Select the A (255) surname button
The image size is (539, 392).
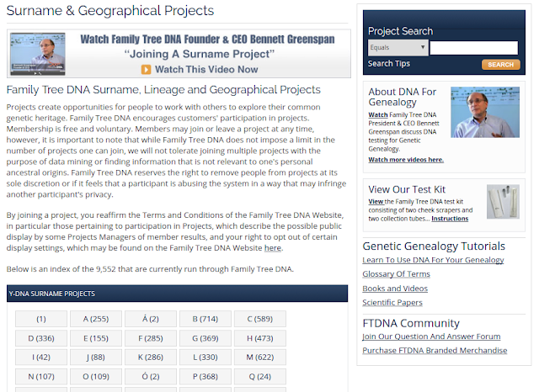point(96,319)
